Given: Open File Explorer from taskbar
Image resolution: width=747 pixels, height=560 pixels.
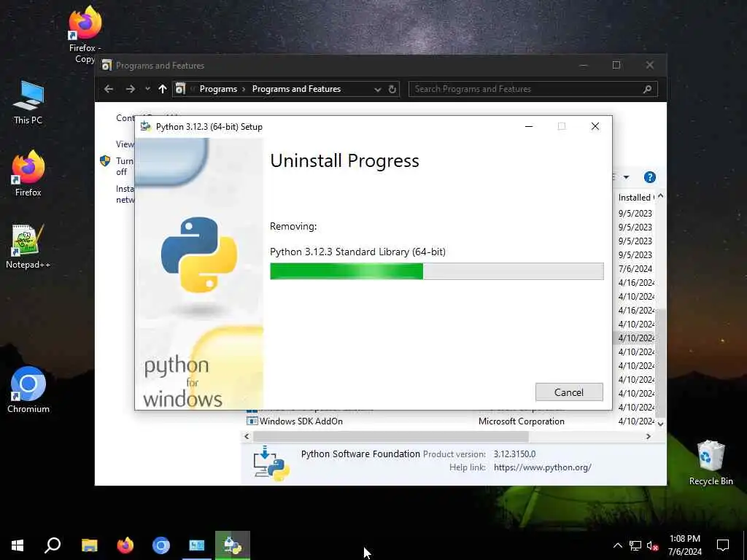Looking at the screenshot, I should (x=89, y=545).
